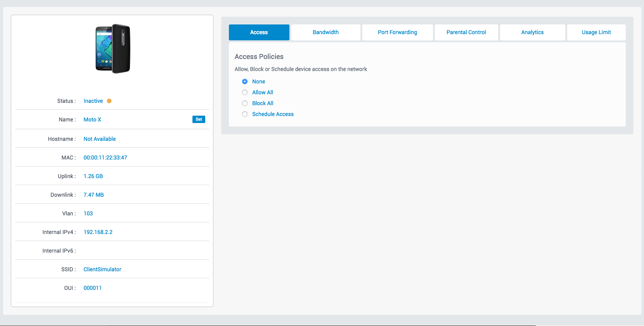Select the Allow All radio button
This screenshot has height=326, width=644.
(x=245, y=92)
